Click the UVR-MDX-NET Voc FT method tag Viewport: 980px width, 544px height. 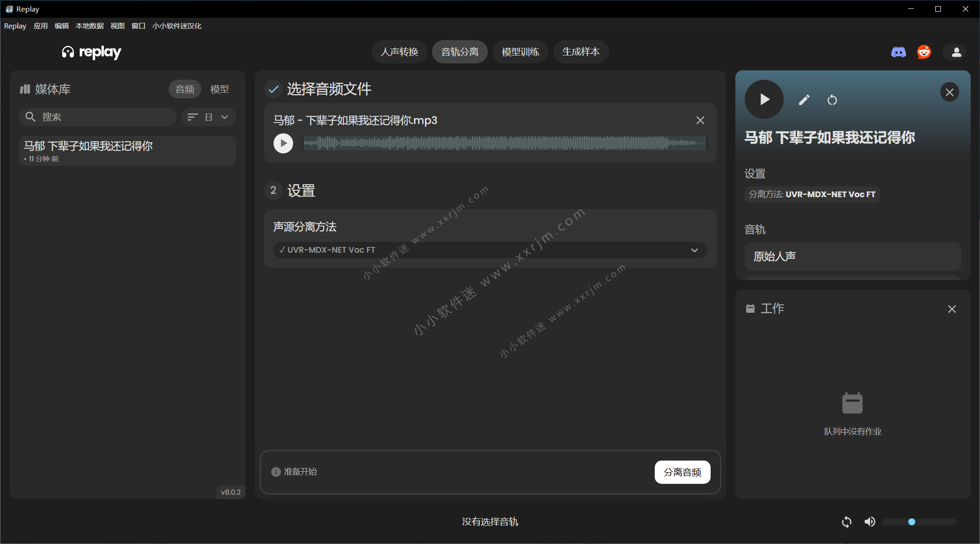tap(812, 194)
